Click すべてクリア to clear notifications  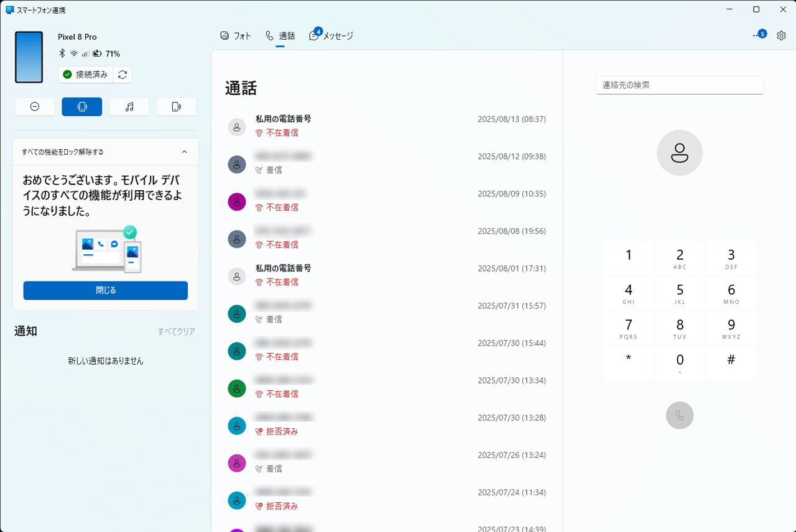(x=177, y=332)
